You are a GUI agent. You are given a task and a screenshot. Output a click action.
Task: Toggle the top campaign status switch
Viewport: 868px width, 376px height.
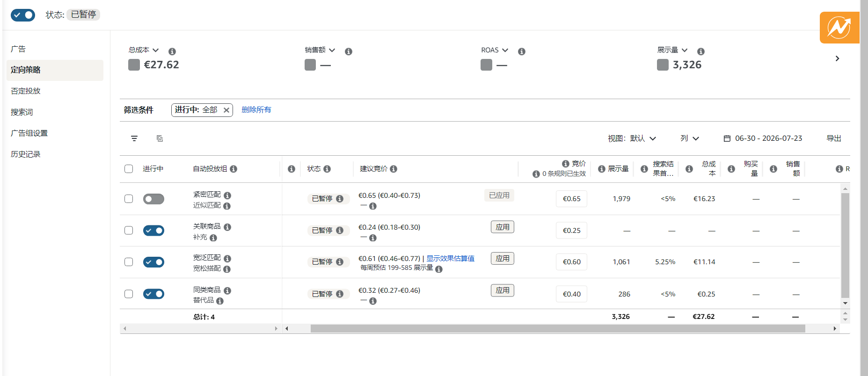[x=23, y=15]
